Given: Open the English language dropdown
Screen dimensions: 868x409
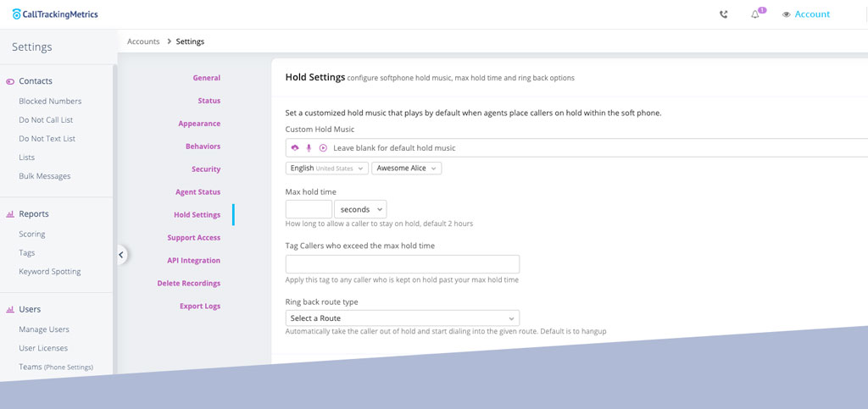Looking at the screenshot, I should point(326,169).
